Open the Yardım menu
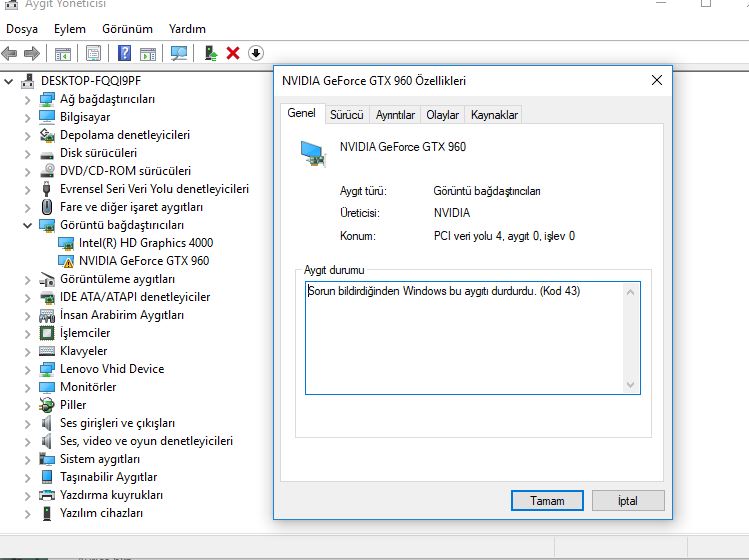 click(187, 29)
